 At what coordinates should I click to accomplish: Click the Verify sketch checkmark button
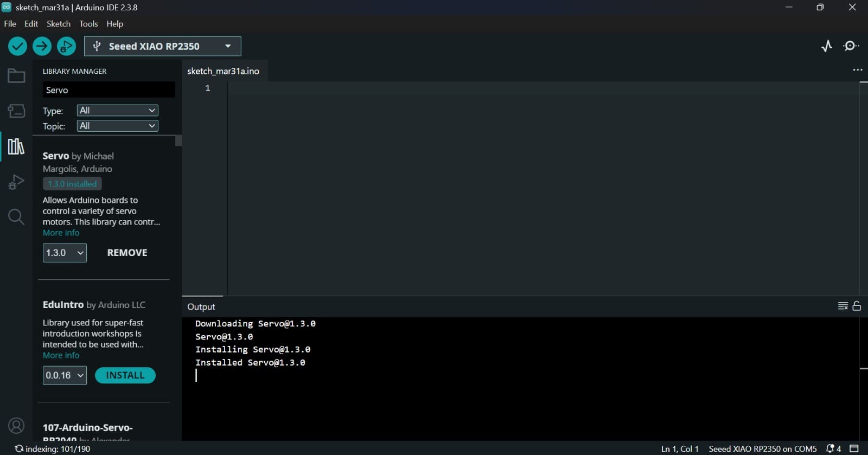[x=17, y=46]
